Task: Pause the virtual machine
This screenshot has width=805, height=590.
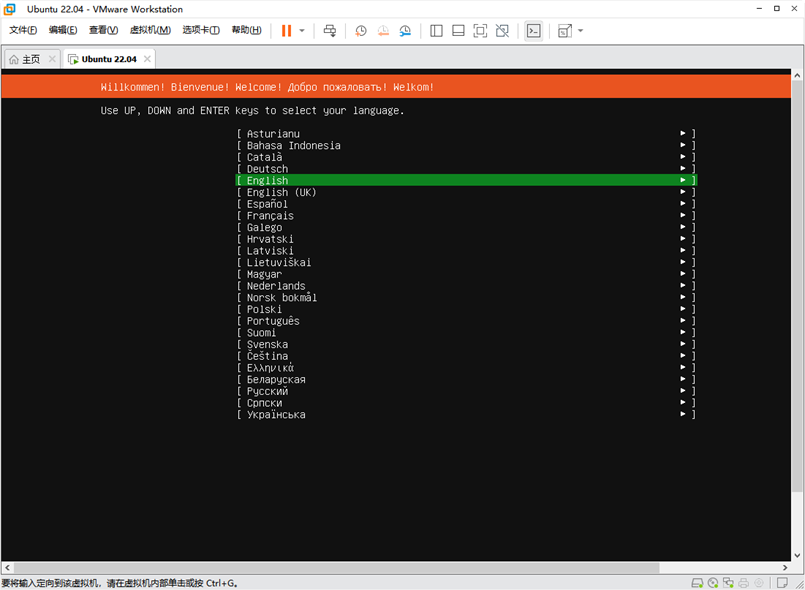Action: point(286,31)
